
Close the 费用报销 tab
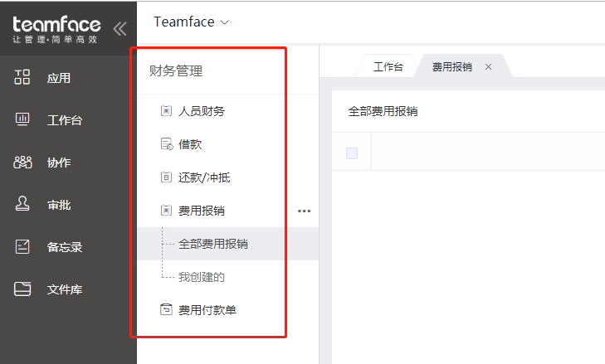tap(488, 67)
